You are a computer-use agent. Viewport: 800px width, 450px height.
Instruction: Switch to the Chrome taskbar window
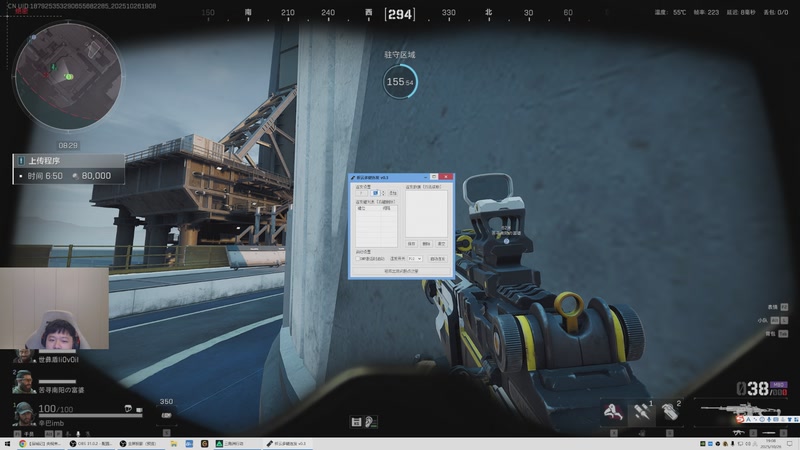point(40,444)
